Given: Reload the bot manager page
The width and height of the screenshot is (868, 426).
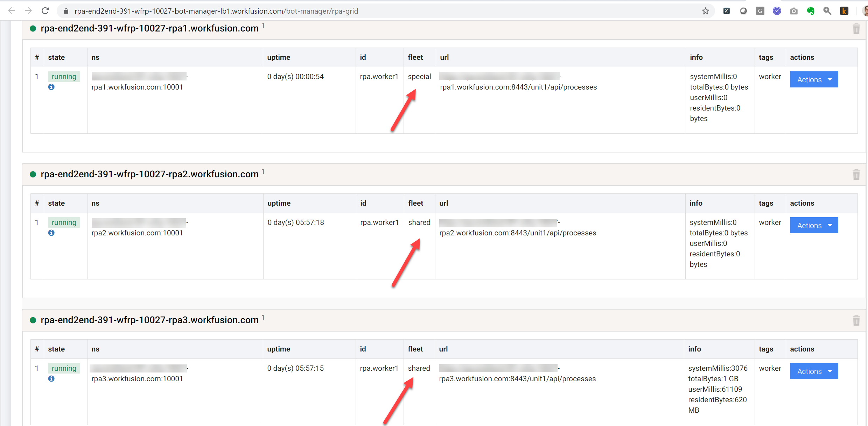Looking at the screenshot, I should (x=45, y=11).
